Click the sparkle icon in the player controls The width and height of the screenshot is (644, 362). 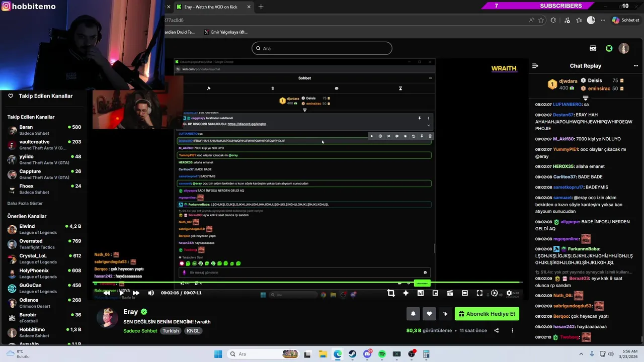[x=406, y=293]
